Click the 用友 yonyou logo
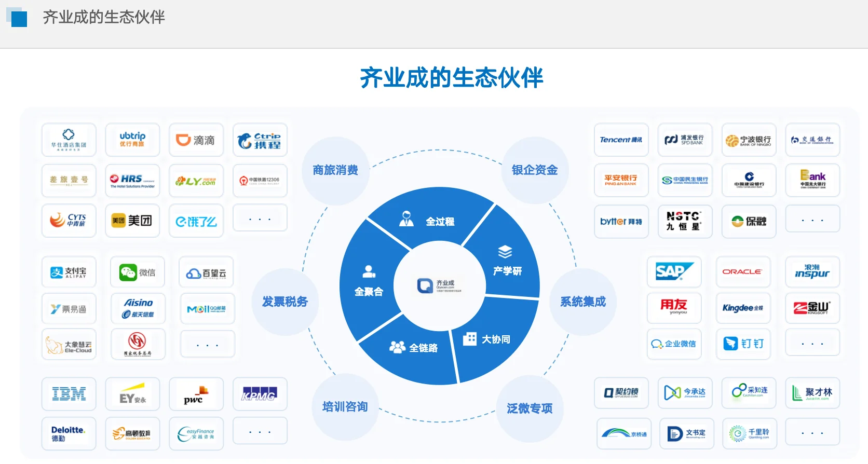Viewport: 868px width, 464px height. tap(674, 308)
